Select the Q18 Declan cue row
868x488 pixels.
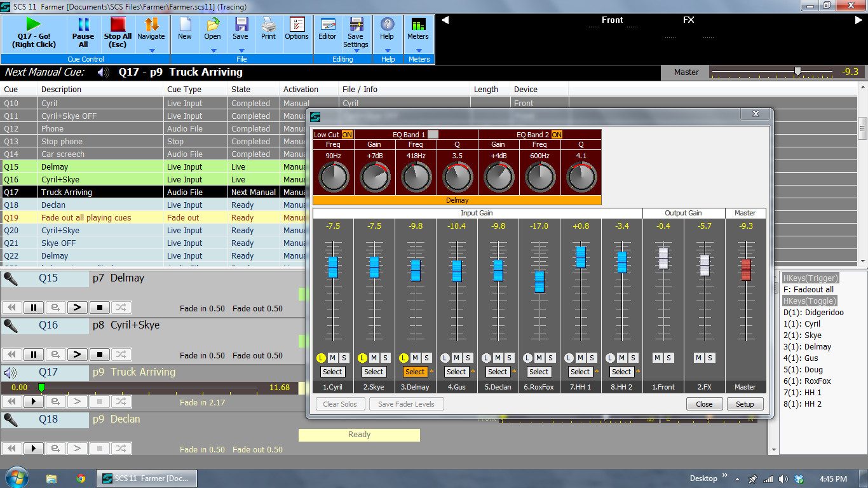127,205
